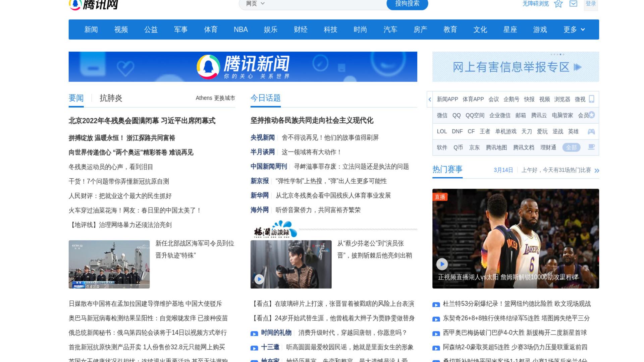Click the 中国新闻周刊 source link
This screenshot has width=644, height=362.
click(269, 167)
